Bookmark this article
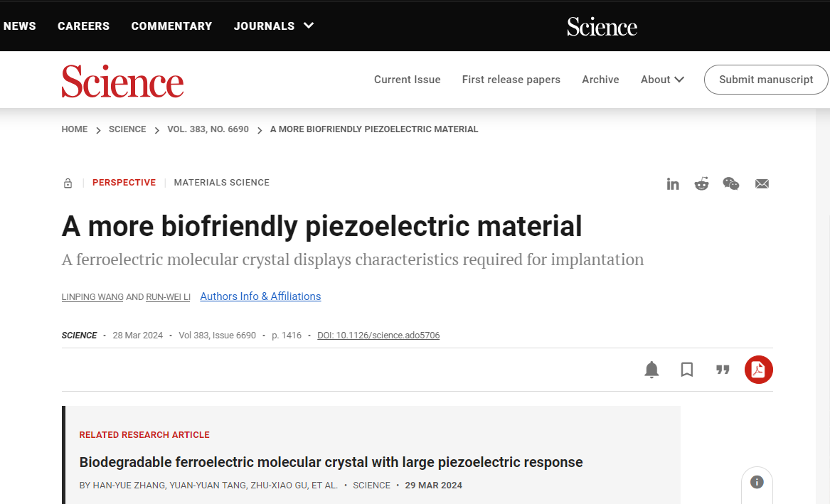This screenshot has height=504, width=830. click(x=687, y=370)
